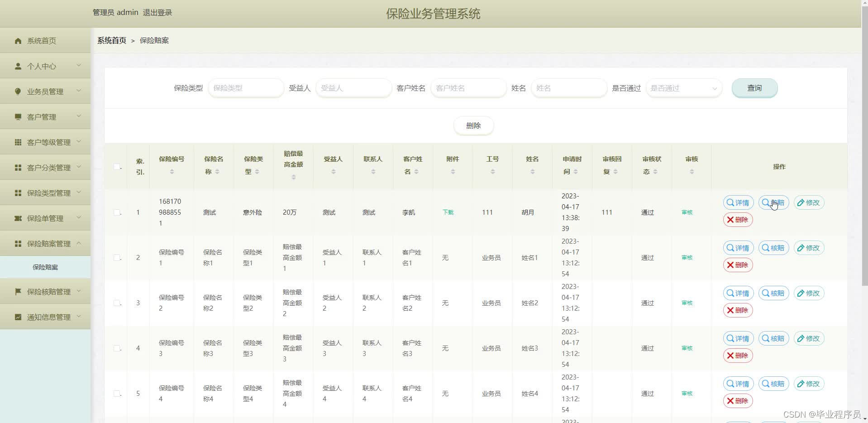Sort by 受益人 column sort icon

coord(334,172)
